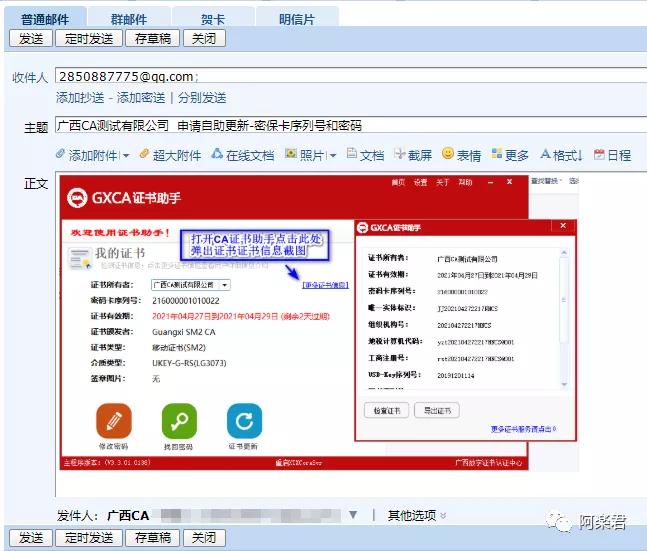Click the text 广西数字证书认证中心
This screenshot has width=647, height=551.
[x=489, y=463]
